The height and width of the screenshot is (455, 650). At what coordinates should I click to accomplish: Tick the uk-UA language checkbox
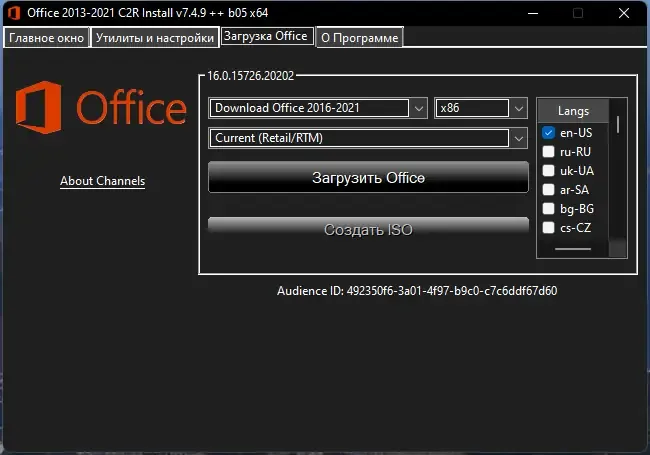point(548,171)
